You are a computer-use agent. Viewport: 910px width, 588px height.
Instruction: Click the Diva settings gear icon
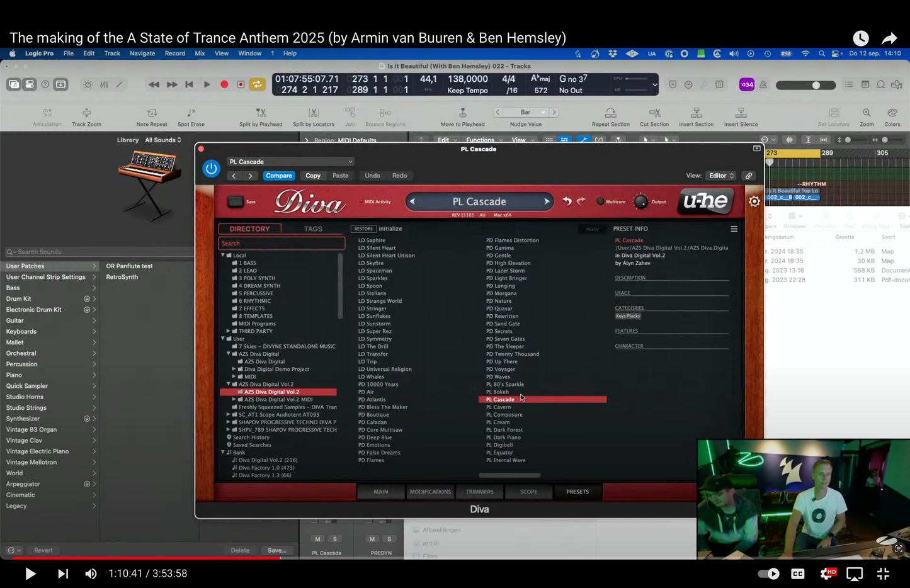tap(754, 201)
